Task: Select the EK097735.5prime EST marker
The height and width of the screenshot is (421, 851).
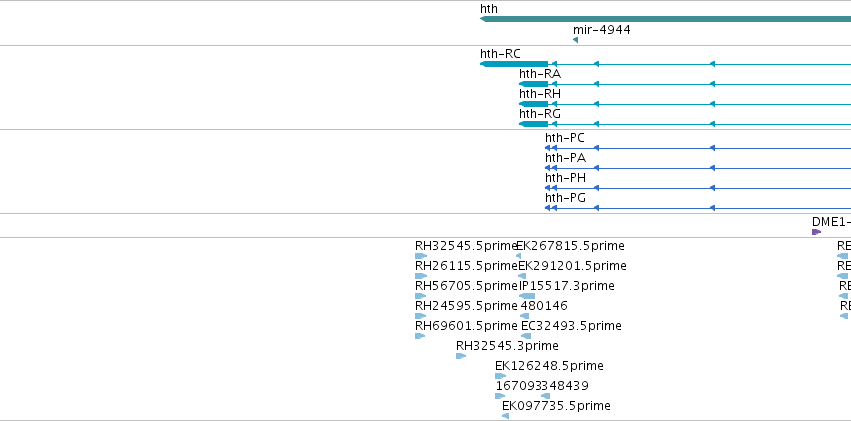Action: pyautogui.click(x=505, y=417)
